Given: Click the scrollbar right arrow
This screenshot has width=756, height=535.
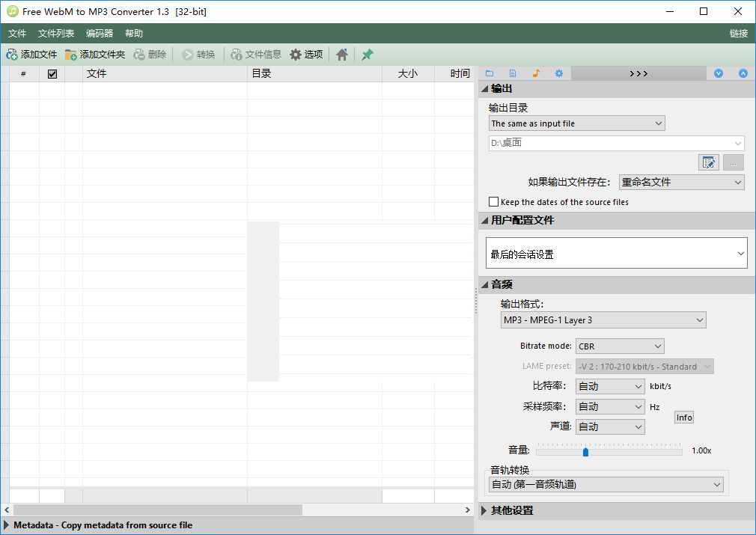Looking at the screenshot, I should tap(467, 510).
